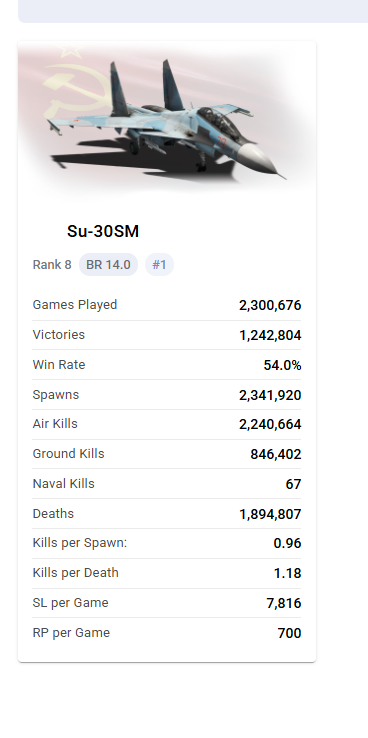
Task: Select the BR 14.0 chip
Action: [108, 265]
